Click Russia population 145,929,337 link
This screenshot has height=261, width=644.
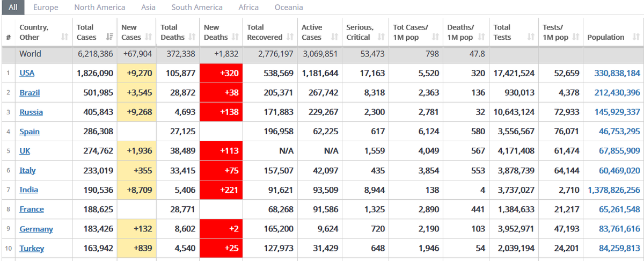coord(617,112)
